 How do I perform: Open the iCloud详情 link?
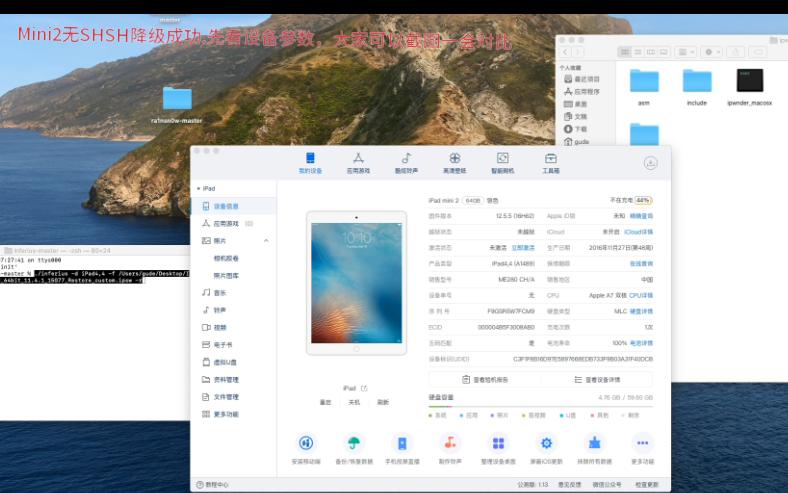pos(638,232)
